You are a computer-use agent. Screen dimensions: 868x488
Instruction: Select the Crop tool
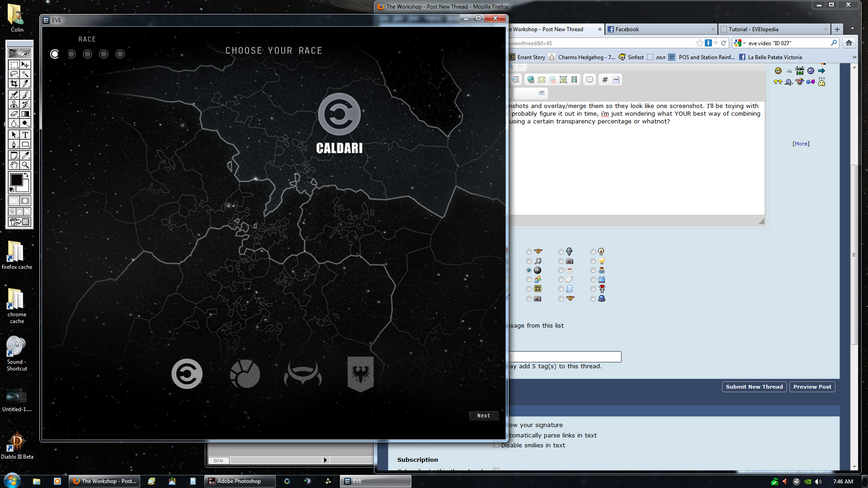(14, 84)
